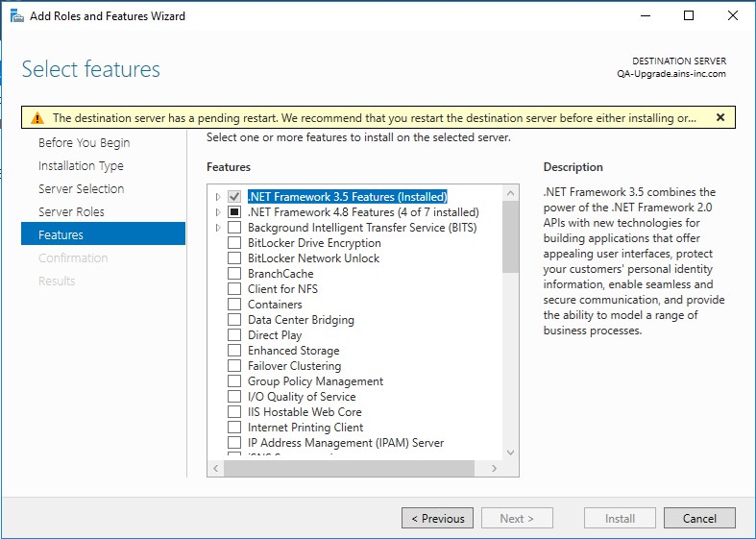Click the horizontal scrollbar thumb
756x539 pixels.
click(x=349, y=468)
